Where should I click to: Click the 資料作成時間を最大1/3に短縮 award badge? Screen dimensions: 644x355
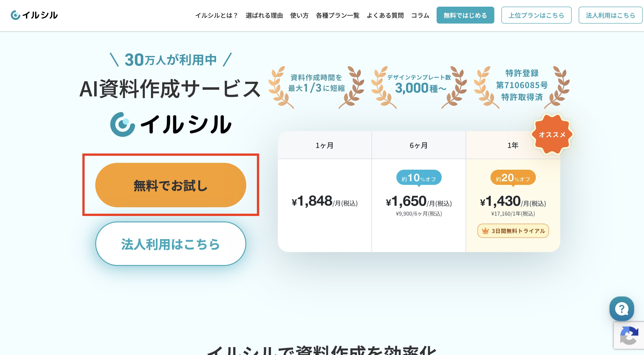pos(316,88)
